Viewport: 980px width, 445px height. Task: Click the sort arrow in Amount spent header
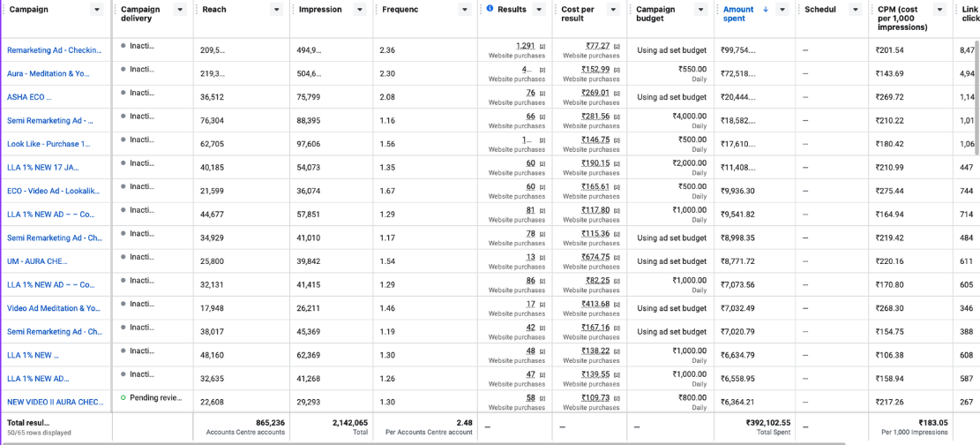coord(765,10)
